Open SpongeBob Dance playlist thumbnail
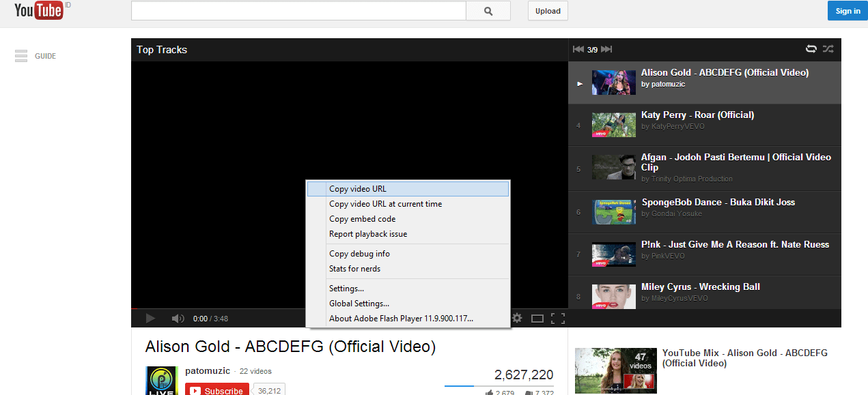Screen dimensions: 868x395 (614, 211)
